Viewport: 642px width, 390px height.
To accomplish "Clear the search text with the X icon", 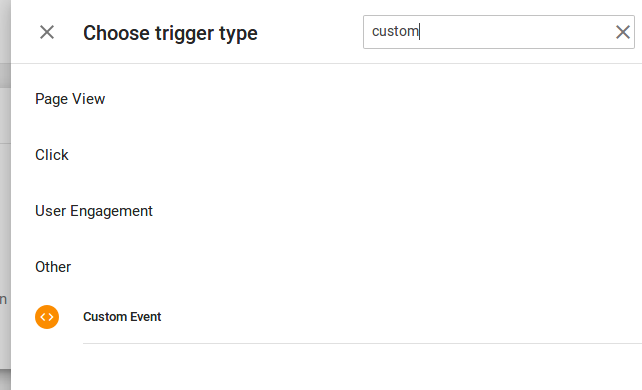I will pos(623,32).
